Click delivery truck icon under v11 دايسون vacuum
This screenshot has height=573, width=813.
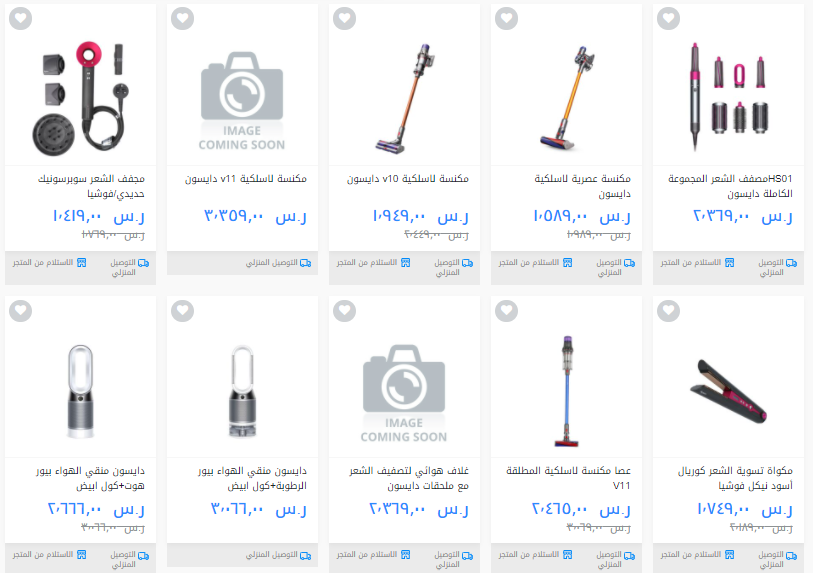click(306, 263)
